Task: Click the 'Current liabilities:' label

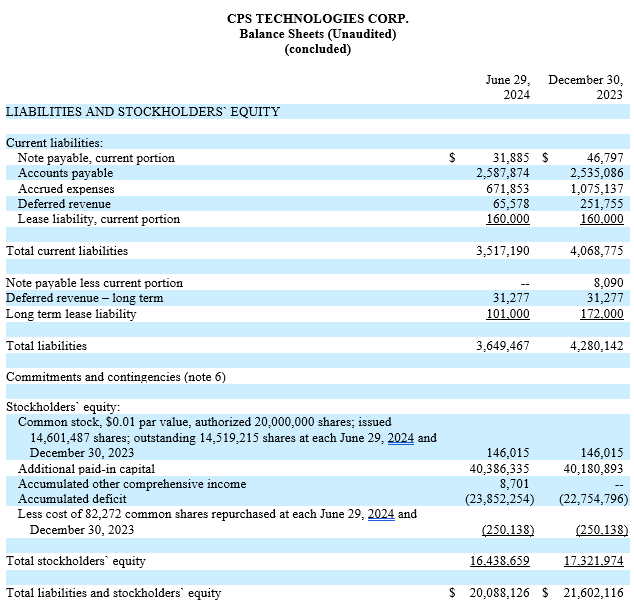Action: coord(55,143)
